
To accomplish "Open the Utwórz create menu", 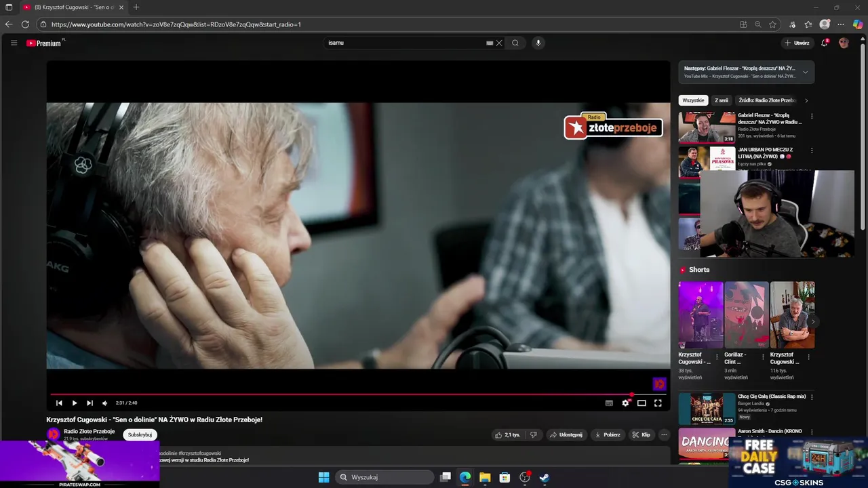I will tap(797, 43).
